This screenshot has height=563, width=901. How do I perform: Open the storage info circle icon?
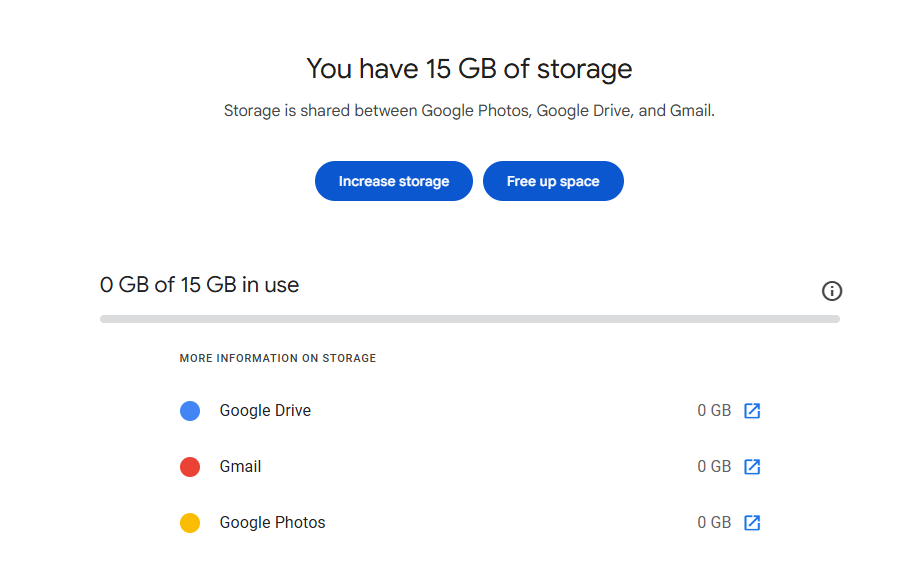832,291
